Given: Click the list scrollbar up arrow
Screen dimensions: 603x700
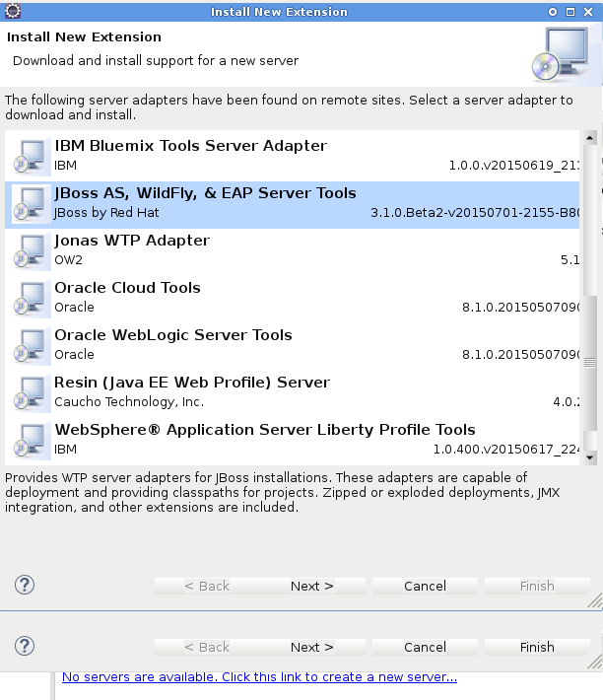Looking at the screenshot, I should (589, 137).
